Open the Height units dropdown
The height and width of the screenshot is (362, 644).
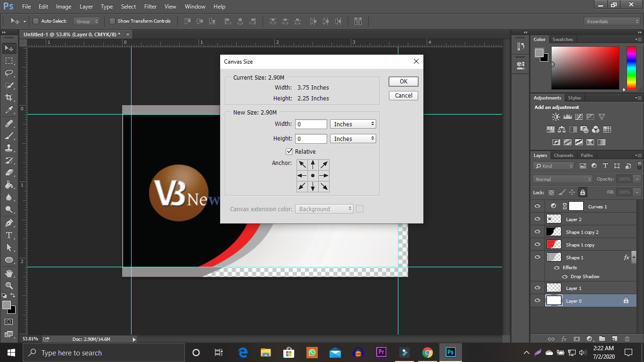tap(353, 139)
